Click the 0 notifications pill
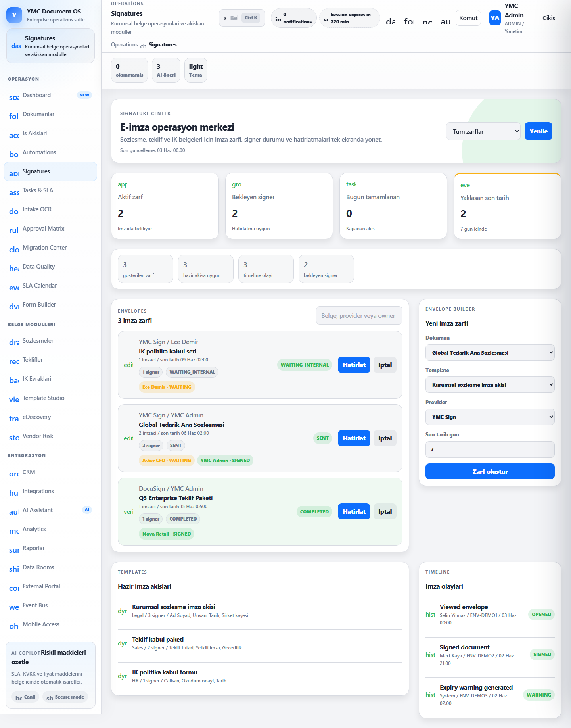 click(294, 18)
